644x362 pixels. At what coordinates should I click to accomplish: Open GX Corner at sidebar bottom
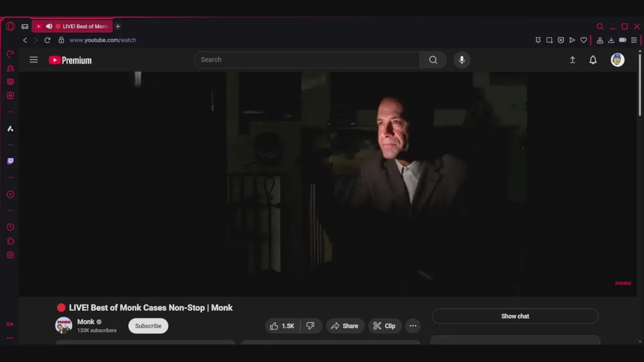pos(10,324)
